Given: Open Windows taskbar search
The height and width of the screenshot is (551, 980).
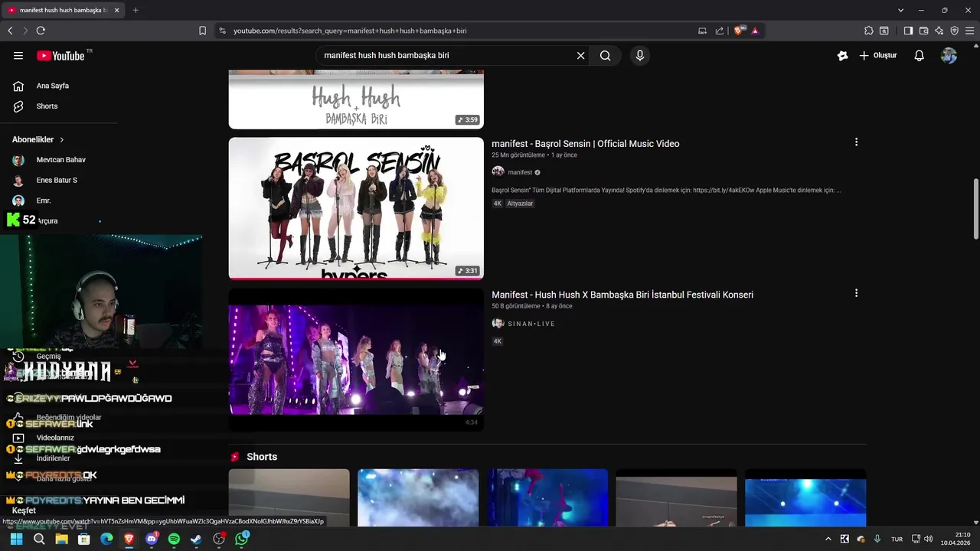Looking at the screenshot, I should point(39,539).
